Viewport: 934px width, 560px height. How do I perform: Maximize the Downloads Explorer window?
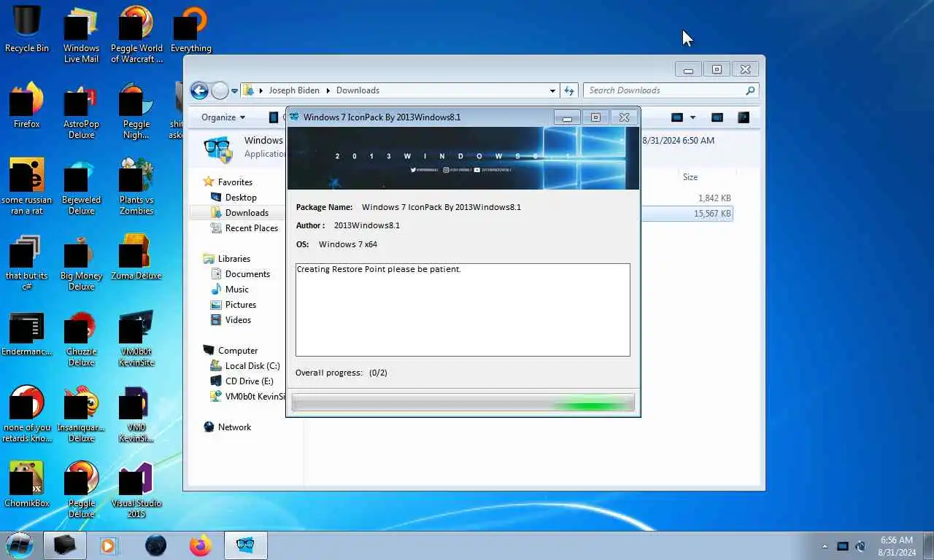pyautogui.click(x=717, y=69)
